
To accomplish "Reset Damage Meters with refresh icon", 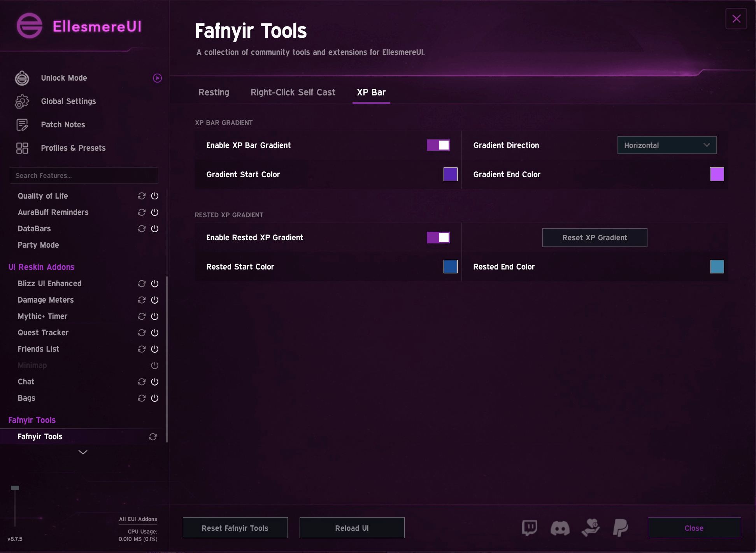I will coord(142,300).
